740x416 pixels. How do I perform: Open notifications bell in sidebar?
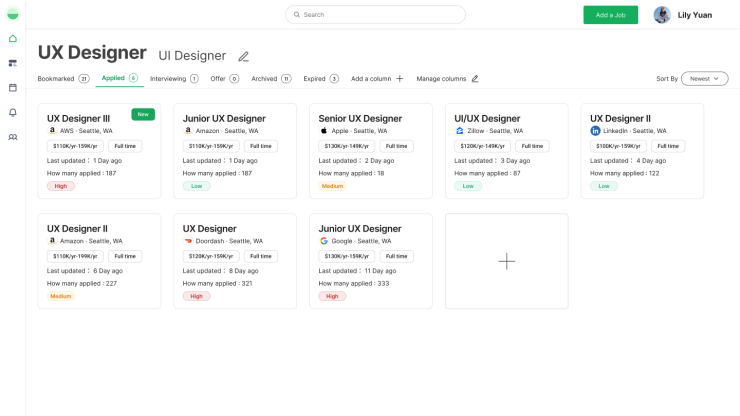coord(13,112)
